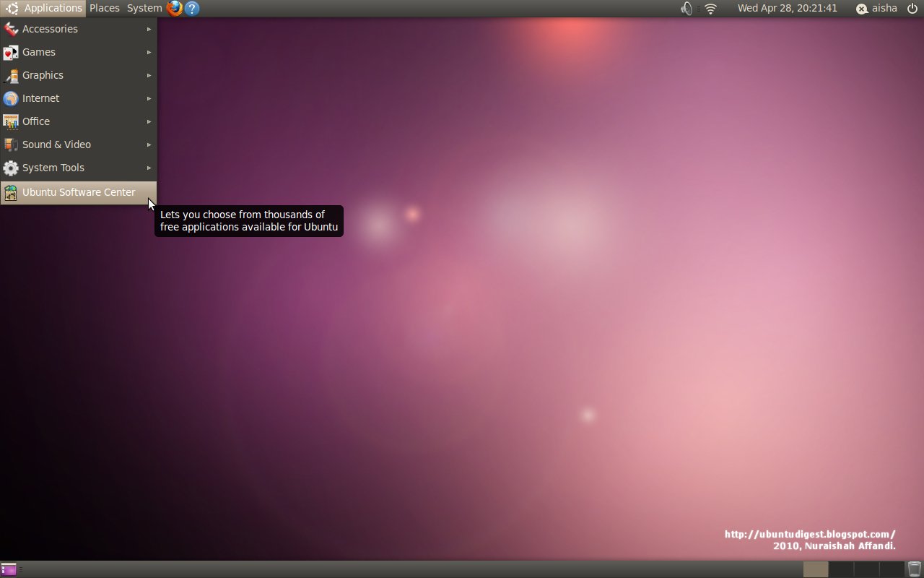Viewport: 924px width, 578px height.
Task: Select the Ubuntu Software Center shopping bag icon
Action: pyautogui.click(x=11, y=192)
